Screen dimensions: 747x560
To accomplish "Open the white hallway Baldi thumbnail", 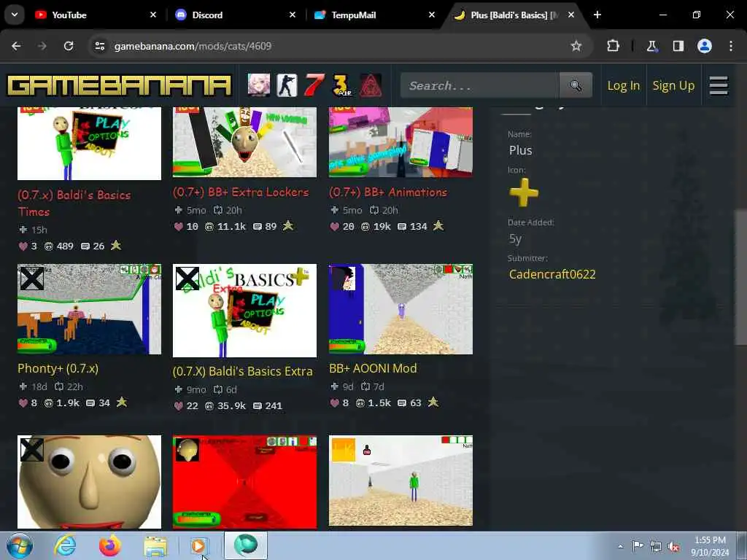I will [x=400, y=481].
